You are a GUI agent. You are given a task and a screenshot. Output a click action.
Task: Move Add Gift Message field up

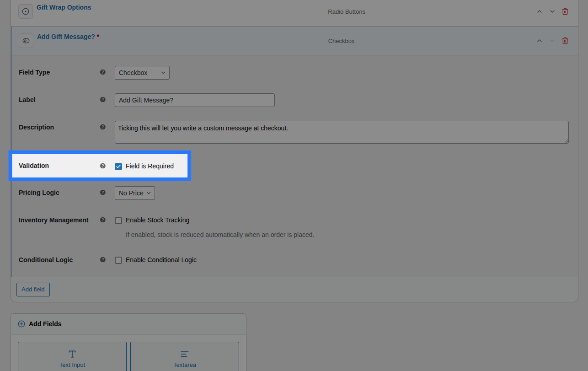pyautogui.click(x=540, y=41)
